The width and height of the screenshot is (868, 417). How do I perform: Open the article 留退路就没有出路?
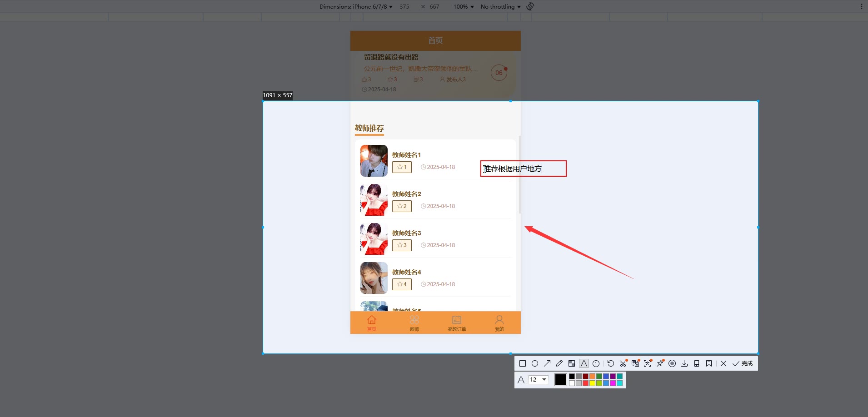(x=391, y=57)
